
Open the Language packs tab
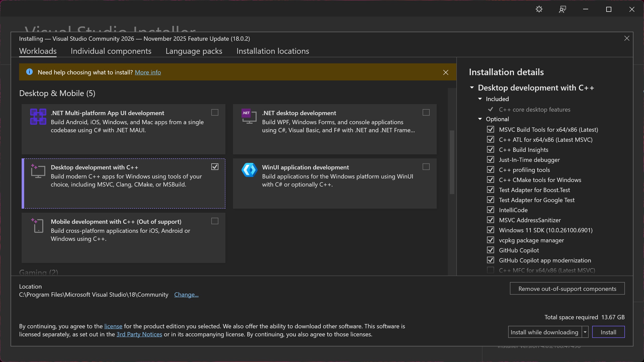tap(194, 51)
